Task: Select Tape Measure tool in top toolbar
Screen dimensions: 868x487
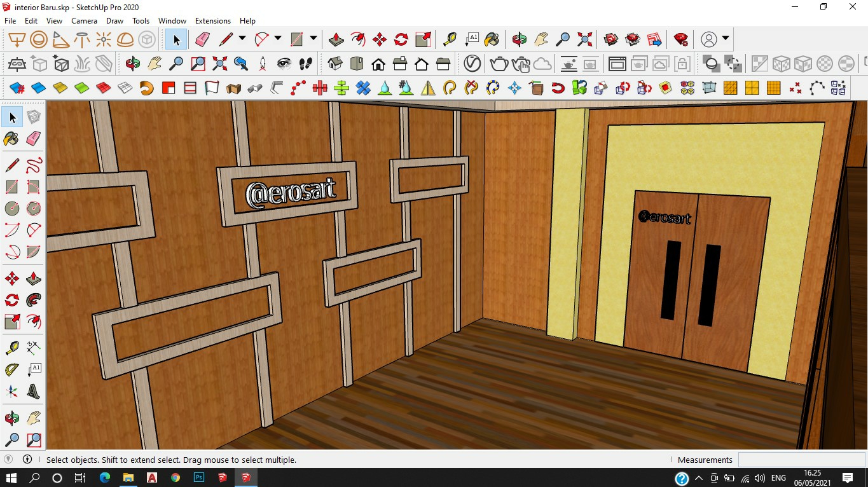Action: click(x=450, y=39)
